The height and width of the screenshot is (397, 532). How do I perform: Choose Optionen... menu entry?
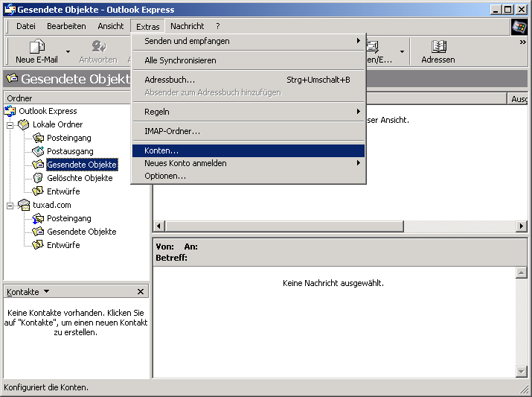point(249,176)
